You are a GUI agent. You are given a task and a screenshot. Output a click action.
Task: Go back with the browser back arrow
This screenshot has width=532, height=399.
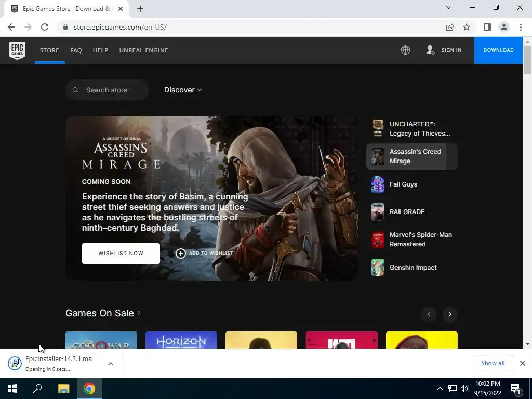point(11,27)
